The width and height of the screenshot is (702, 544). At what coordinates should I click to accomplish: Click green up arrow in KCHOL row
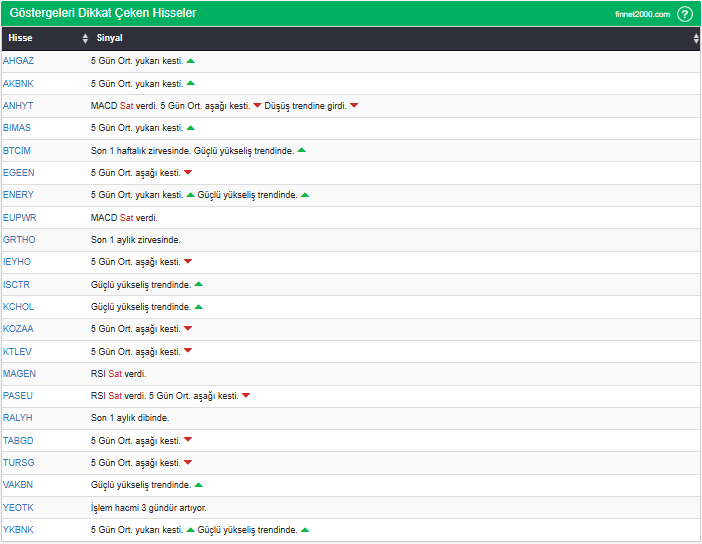(x=199, y=307)
